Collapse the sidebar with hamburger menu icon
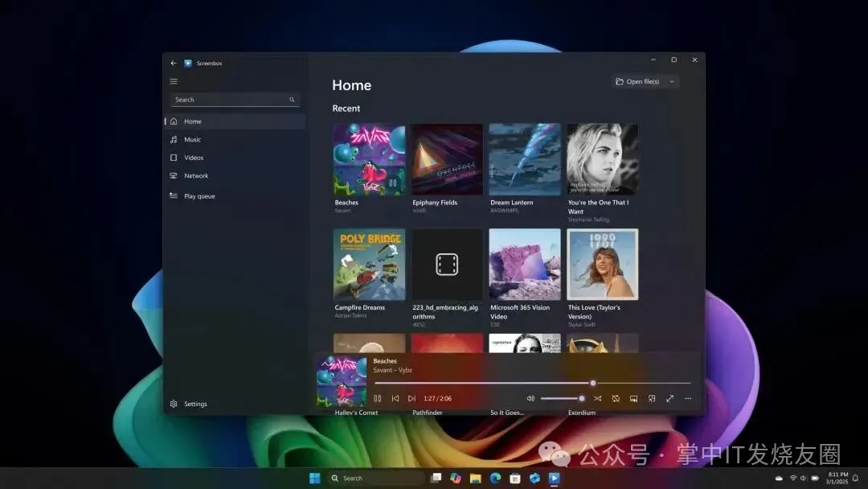 click(x=174, y=81)
